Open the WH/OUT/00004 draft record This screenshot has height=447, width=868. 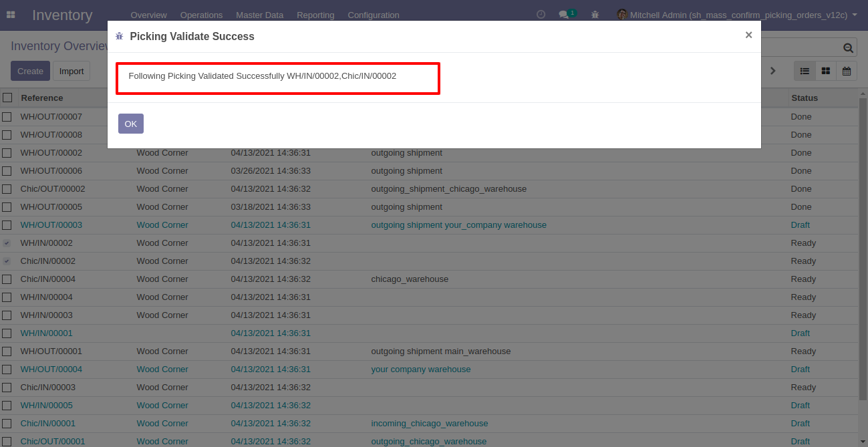51,369
